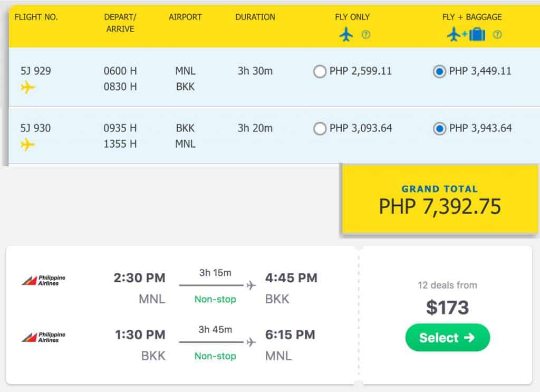Select Fly Only PHP 2,599.11 radio button

320,71
